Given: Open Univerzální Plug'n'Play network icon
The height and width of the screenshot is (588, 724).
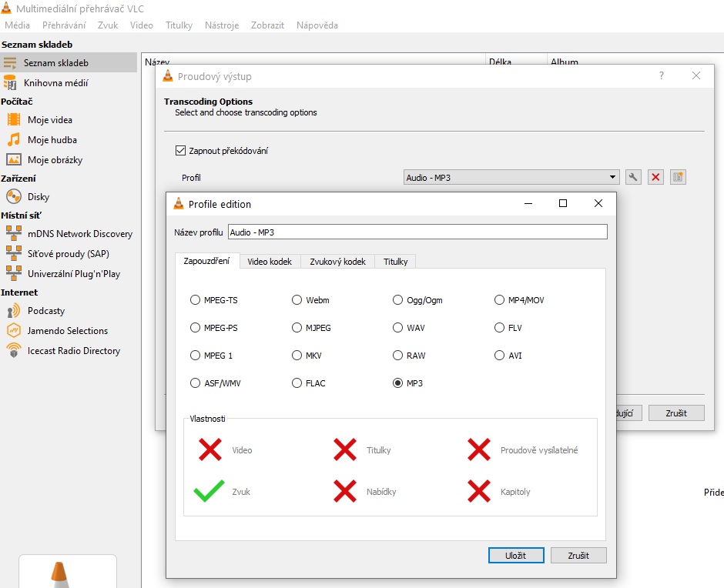Looking at the screenshot, I should 14,273.
